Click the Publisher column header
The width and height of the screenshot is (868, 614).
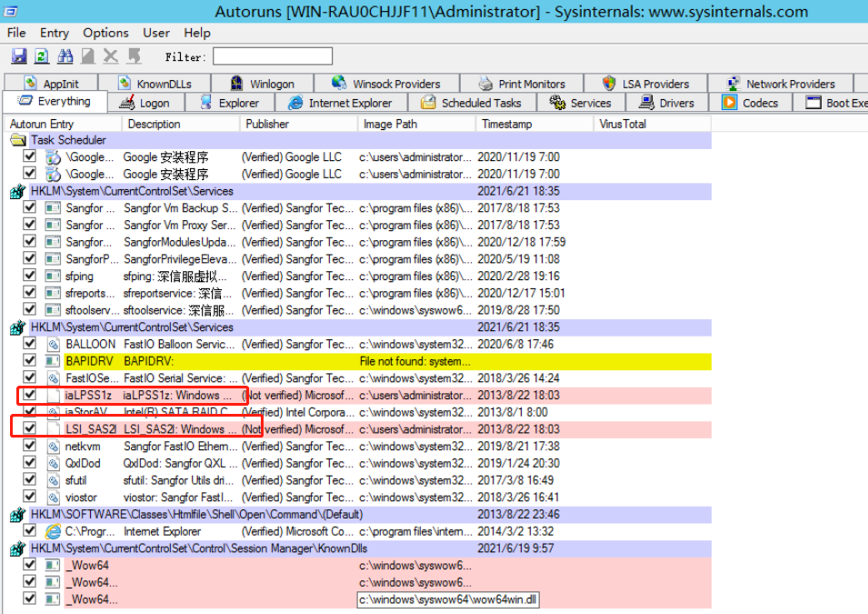click(267, 124)
